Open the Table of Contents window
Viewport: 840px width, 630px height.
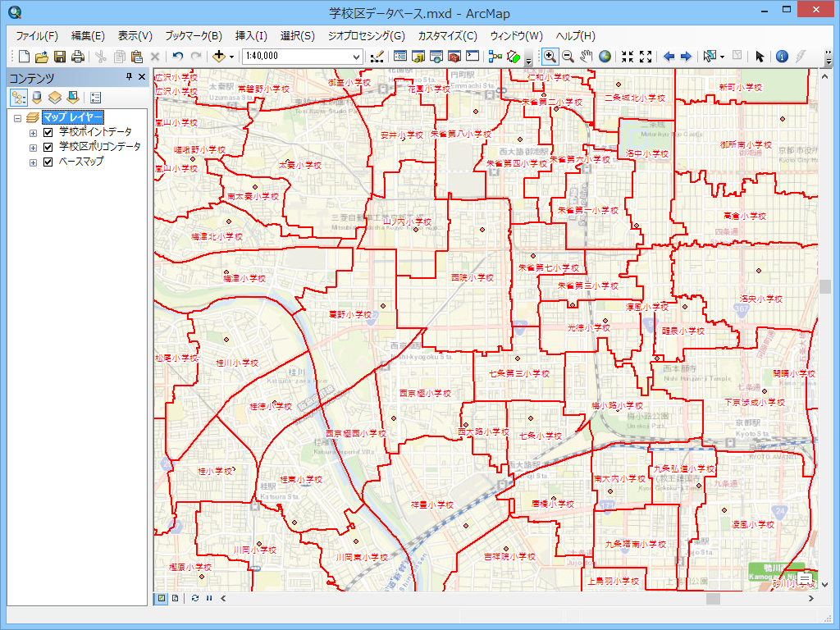(400, 57)
